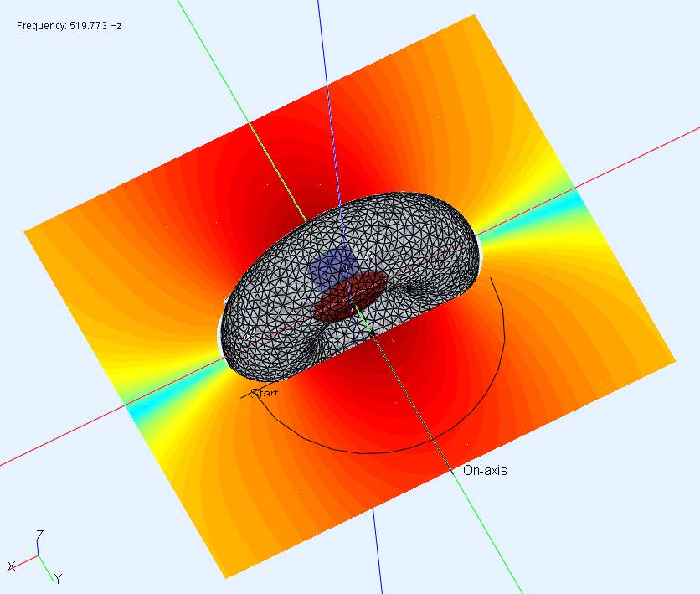Image resolution: width=700 pixels, height=594 pixels.
Task: Click the Start label on arc
Action: pos(265,393)
